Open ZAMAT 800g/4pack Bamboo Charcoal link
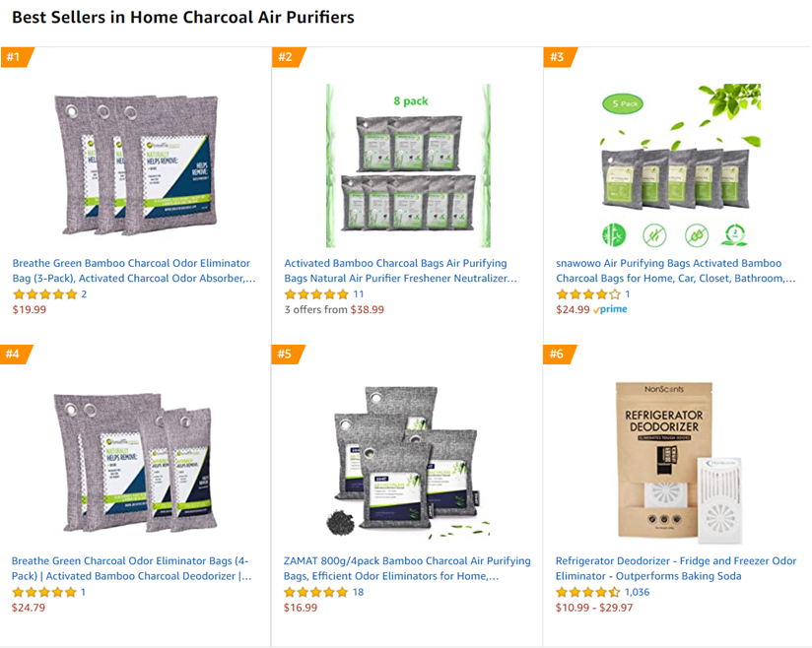The width and height of the screenshot is (812, 648). (x=407, y=568)
